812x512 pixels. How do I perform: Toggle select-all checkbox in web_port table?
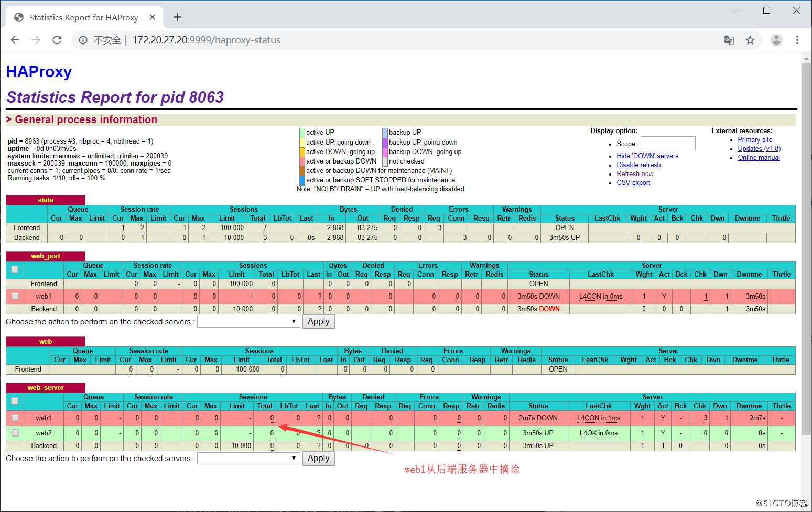tap(15, 269)
